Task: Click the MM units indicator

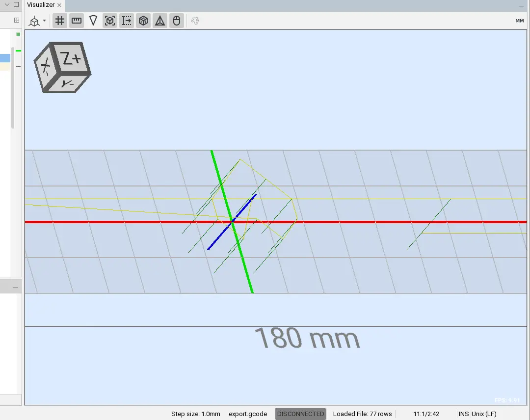Action: pyautogui.click(x=520, y=21)
